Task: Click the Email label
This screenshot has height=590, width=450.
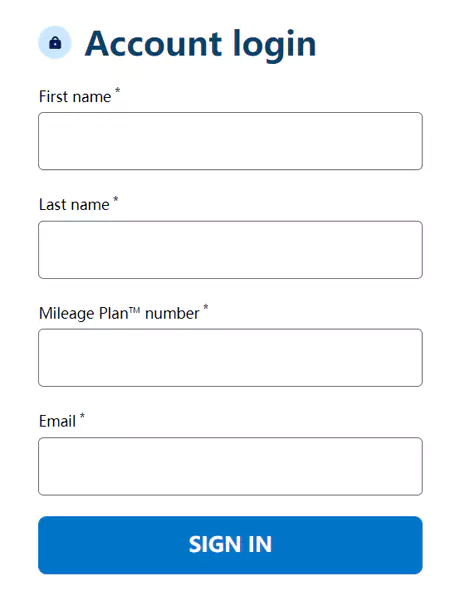Action: click(58, 421)
